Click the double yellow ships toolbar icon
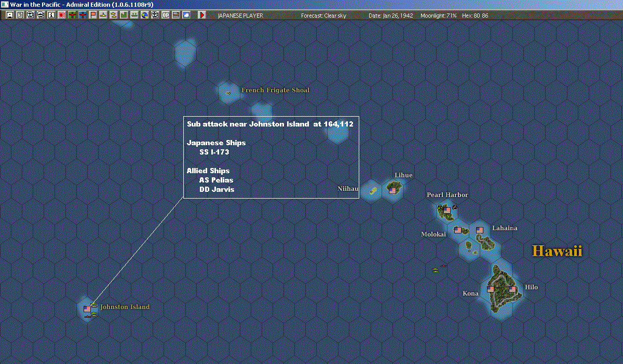623x364 pixels. (114, 15)
